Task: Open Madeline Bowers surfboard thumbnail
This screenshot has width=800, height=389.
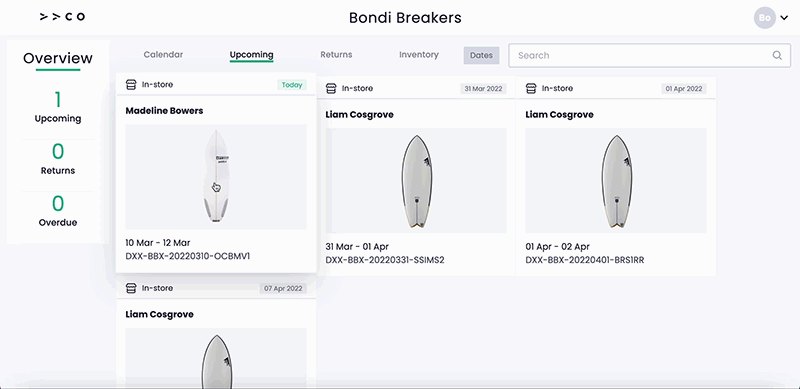Action: [216, 177]
